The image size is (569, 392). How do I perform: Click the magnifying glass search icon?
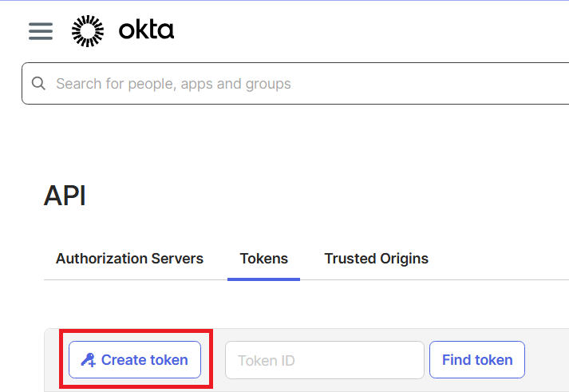pyautogui.click(x=38, y=84)
